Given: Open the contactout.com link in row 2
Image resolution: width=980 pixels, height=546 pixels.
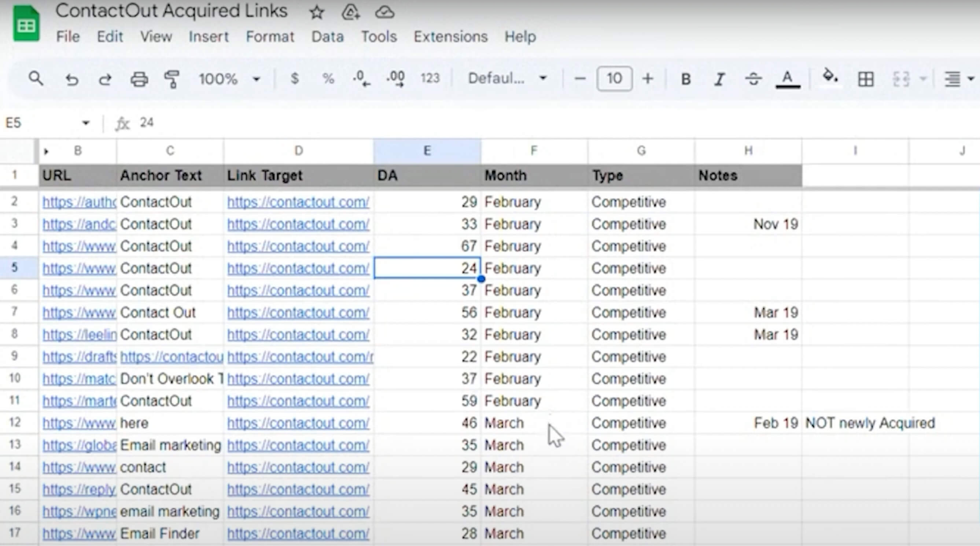Looking at the screenshot, I should click(298, 202).
